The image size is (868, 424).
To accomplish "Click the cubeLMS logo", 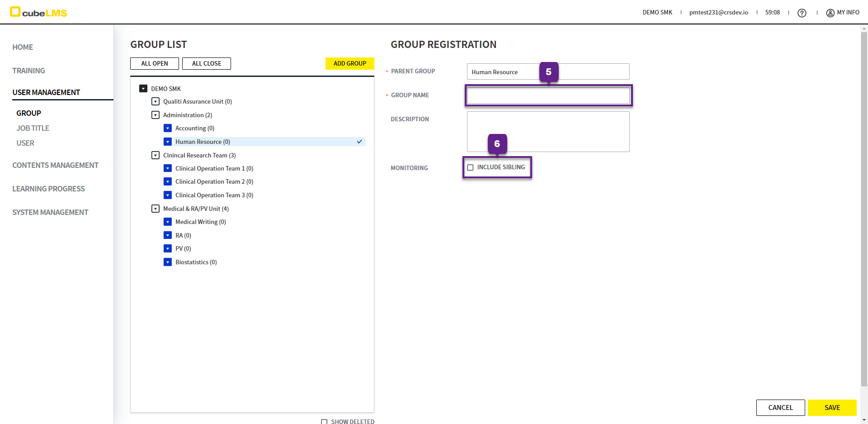I will point(38,12).
